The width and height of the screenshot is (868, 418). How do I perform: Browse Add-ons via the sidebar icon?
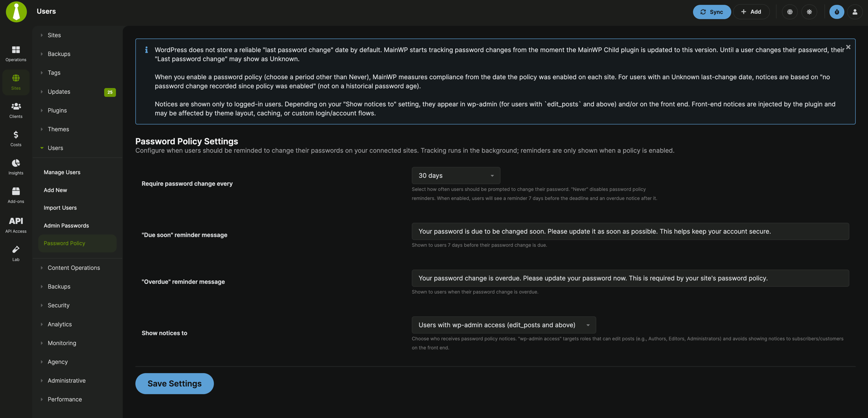tap(15, 195)
